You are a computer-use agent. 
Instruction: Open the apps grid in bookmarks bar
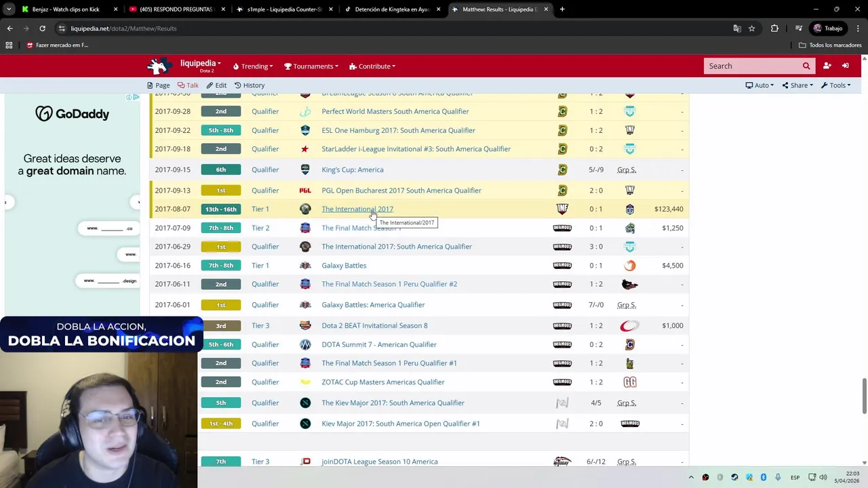coord(9,45)
